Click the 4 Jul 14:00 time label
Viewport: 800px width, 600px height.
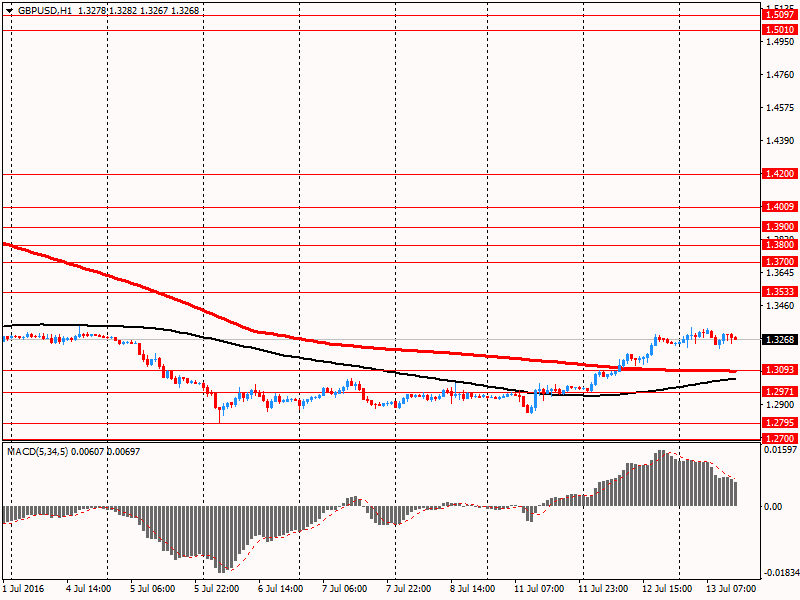[88, 589]
